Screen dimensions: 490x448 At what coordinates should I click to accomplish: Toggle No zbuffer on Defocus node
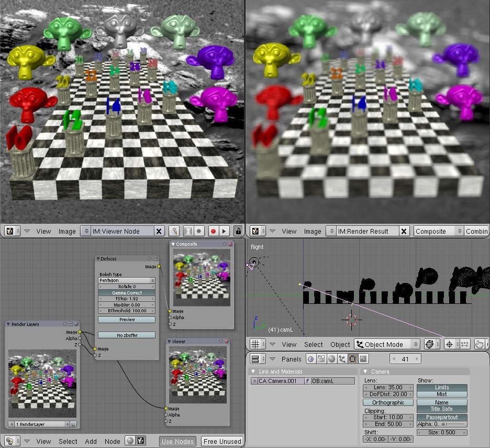click(127, 335)
